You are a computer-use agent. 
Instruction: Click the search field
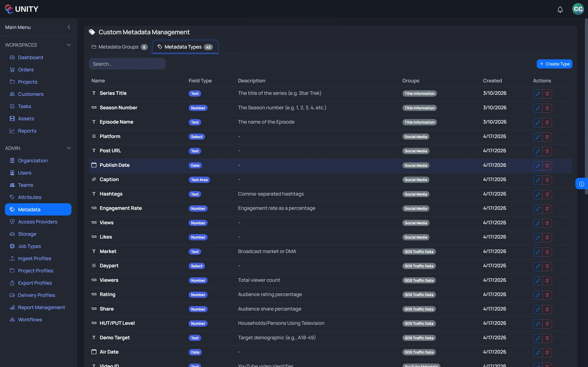tap(127, 64)
